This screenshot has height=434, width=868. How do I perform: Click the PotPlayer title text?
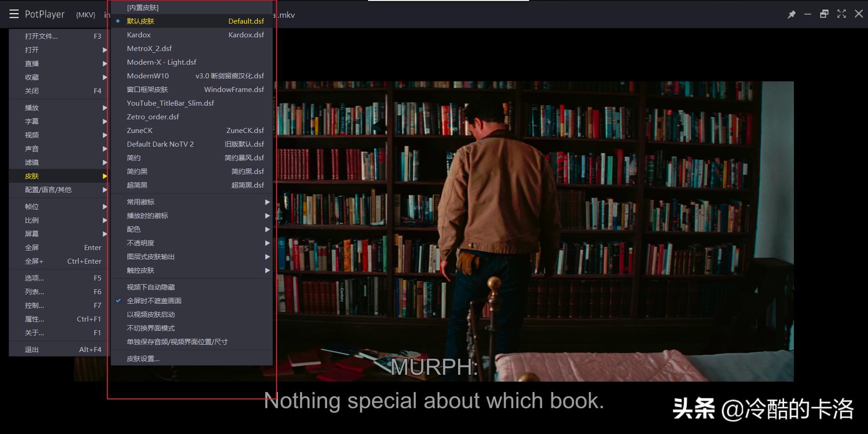45,15
